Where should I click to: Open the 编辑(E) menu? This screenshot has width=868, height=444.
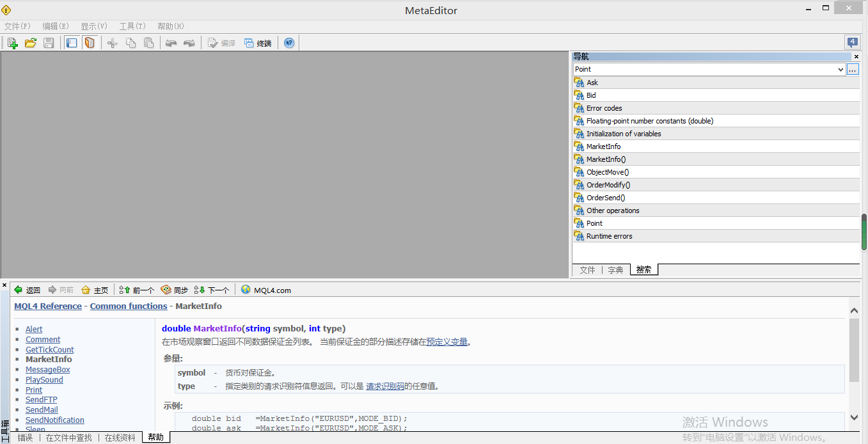pyautogui.click(x=56, y=26)
